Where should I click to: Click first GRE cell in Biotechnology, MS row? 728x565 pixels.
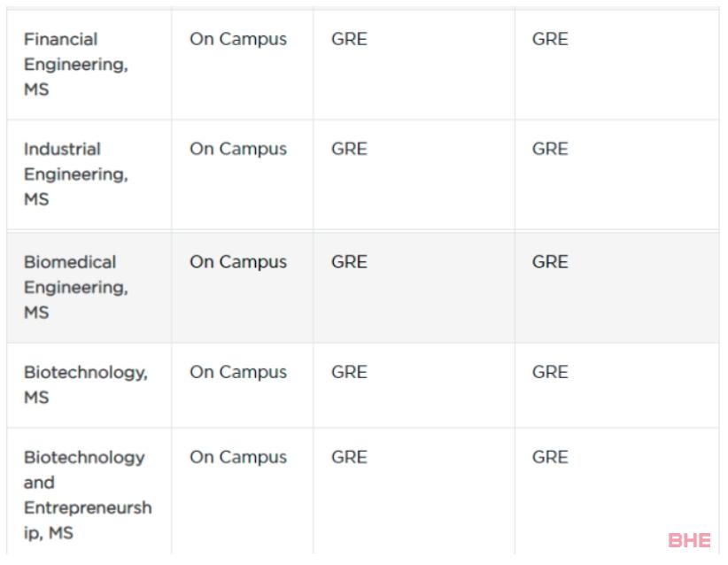(349, 372)
